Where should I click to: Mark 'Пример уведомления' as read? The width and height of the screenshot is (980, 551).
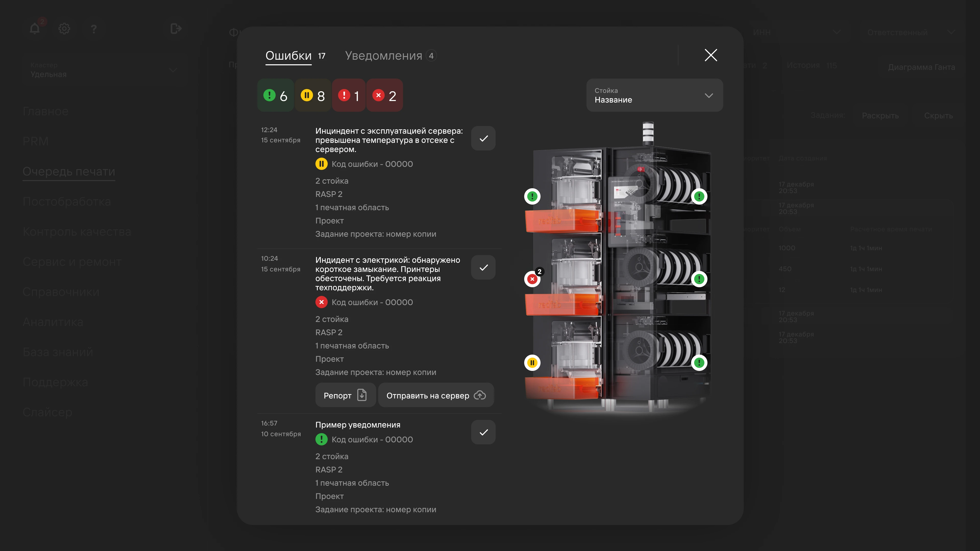(x=483, y=432)
